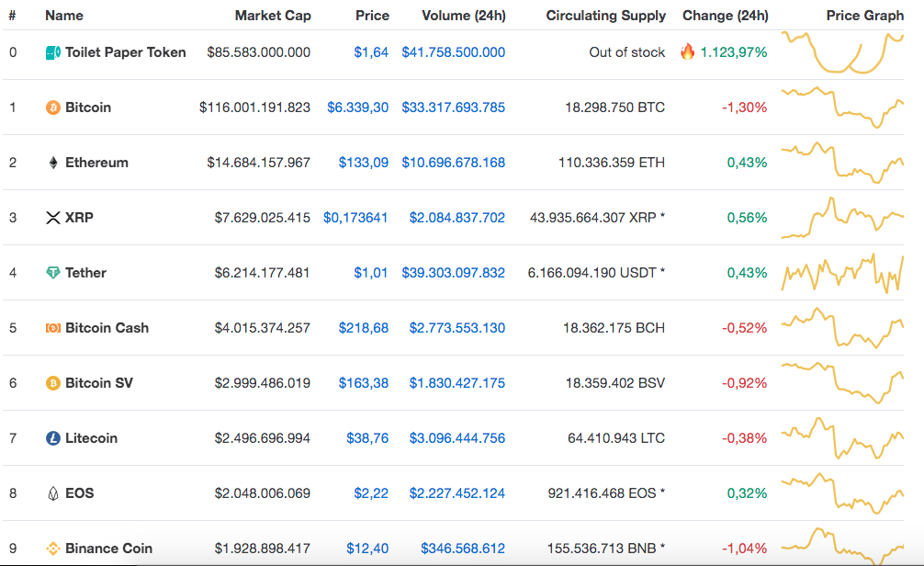Sort by the # column header

[12, 16]
